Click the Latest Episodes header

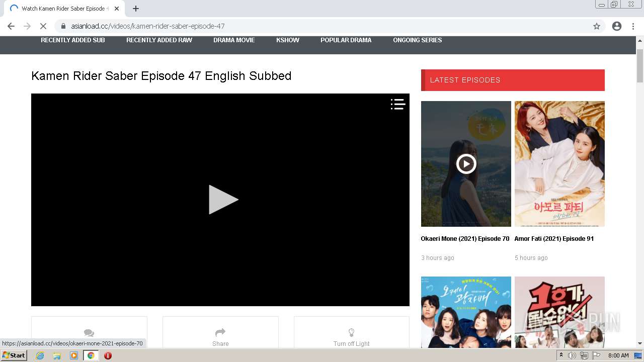513,80
